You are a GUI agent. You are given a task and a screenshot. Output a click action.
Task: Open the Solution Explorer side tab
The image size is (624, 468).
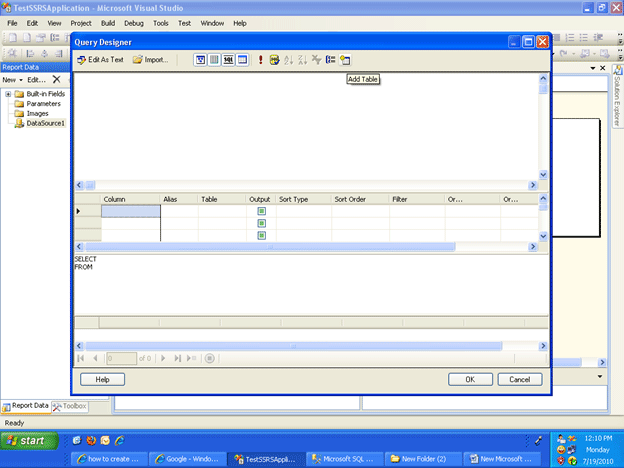point(617,97)
